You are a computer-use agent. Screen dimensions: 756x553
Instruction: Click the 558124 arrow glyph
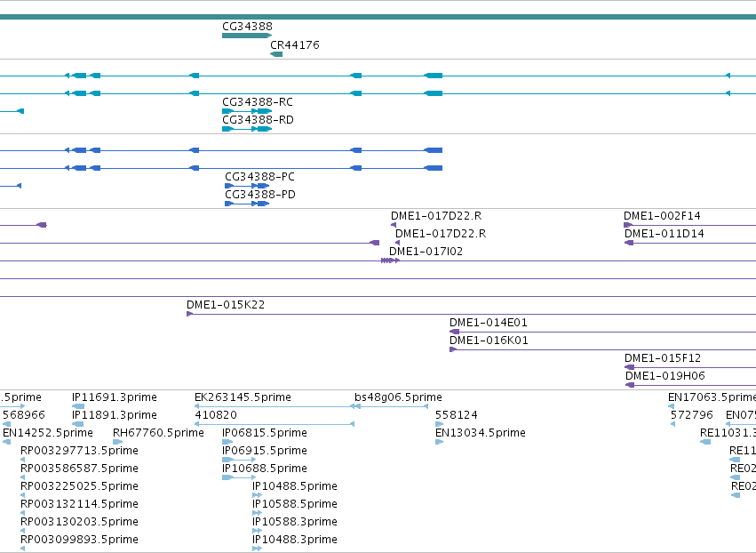439,424
